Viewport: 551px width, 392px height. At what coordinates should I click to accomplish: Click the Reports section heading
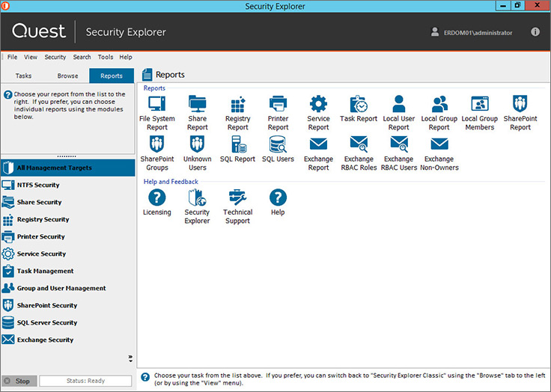(154, 88)
